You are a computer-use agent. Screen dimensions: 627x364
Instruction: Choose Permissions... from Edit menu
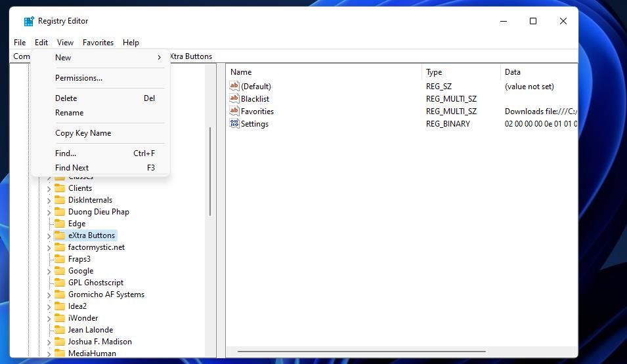tap(100, 78)
